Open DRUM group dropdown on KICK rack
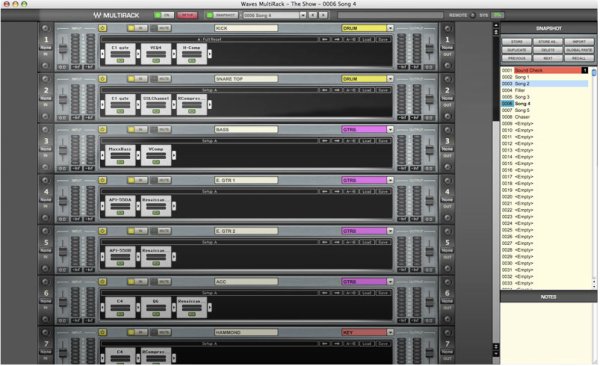 (390, 28)
